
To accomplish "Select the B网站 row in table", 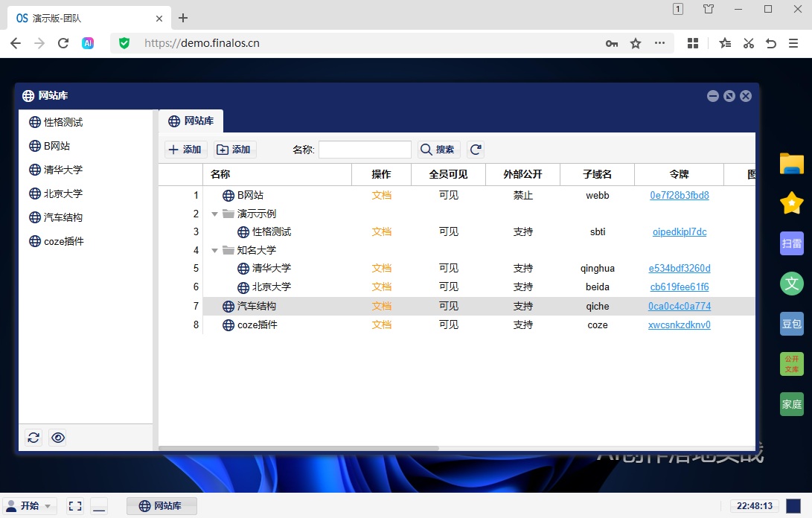I will (x=457, y=195).
